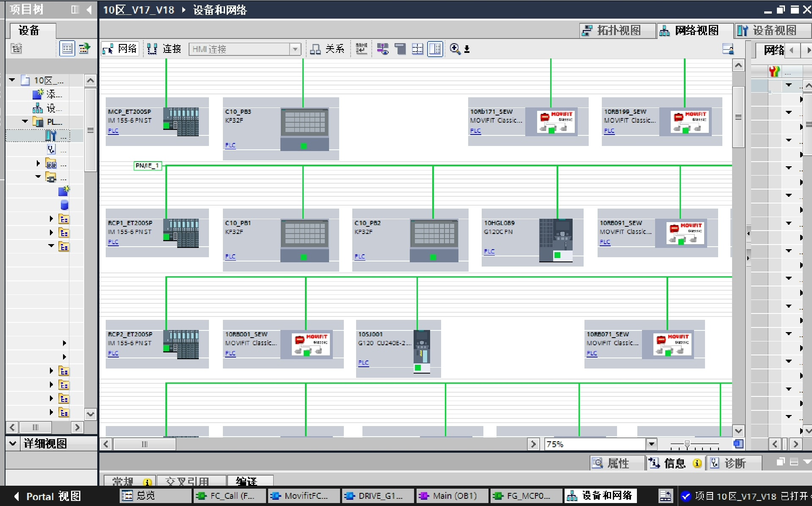Switch to 设备视图 device view tab

(768, 30)
